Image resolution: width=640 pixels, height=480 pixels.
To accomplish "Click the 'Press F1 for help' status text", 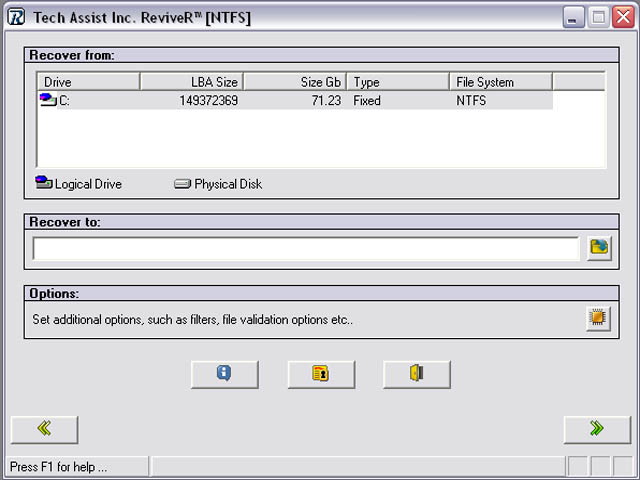I will tap(58, 467).
